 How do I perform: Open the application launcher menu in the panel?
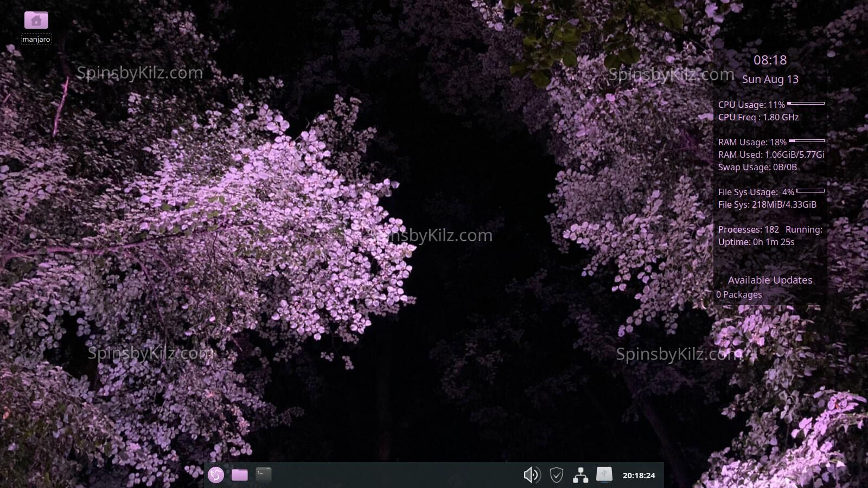216,475
